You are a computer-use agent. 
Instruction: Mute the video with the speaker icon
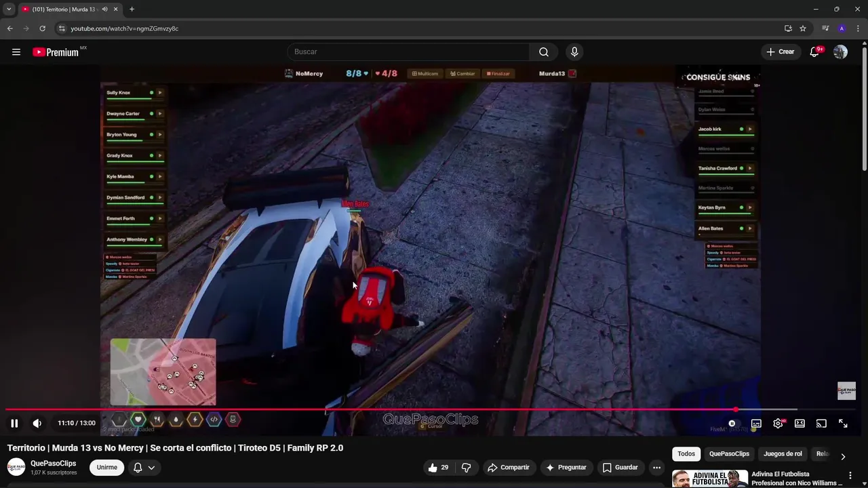pyautogui.click(x=37, y=423)
